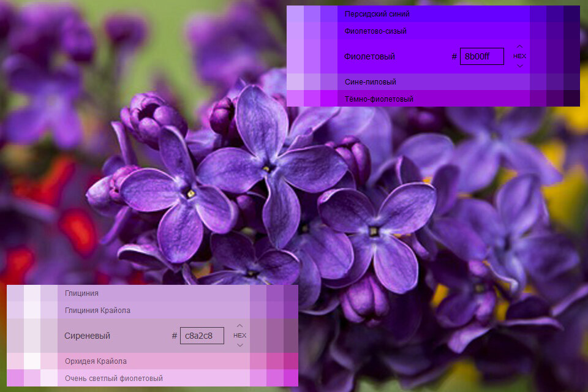Select the Очень светлый фиолетовый row
Image resolution: width=588 pixels, height=392 pixels.
tap(154, 378)
